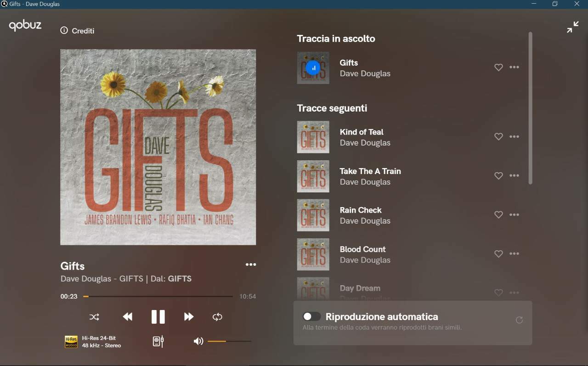Viewport: 588px width, 366px height.
Task: Pause the current track
Action: (x=158, y=317)
